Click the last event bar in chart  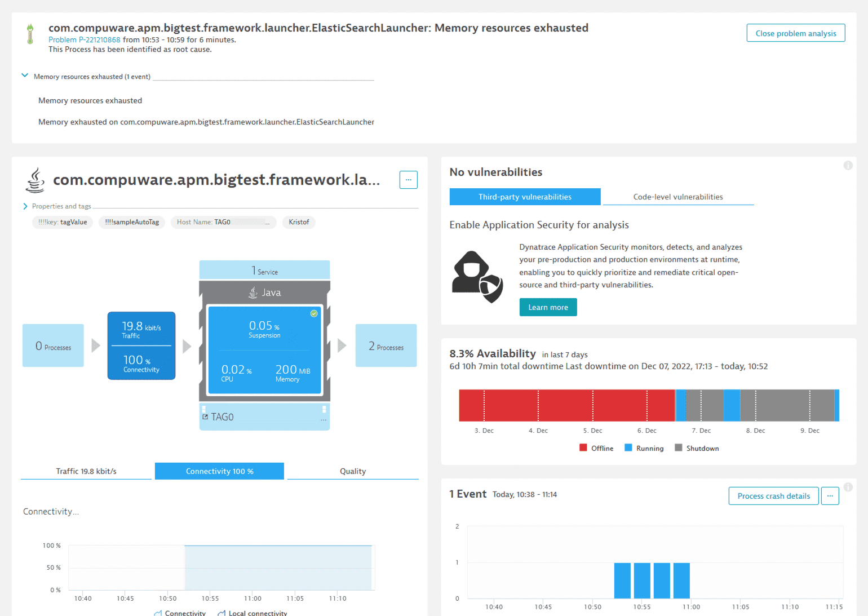[681, 580]
